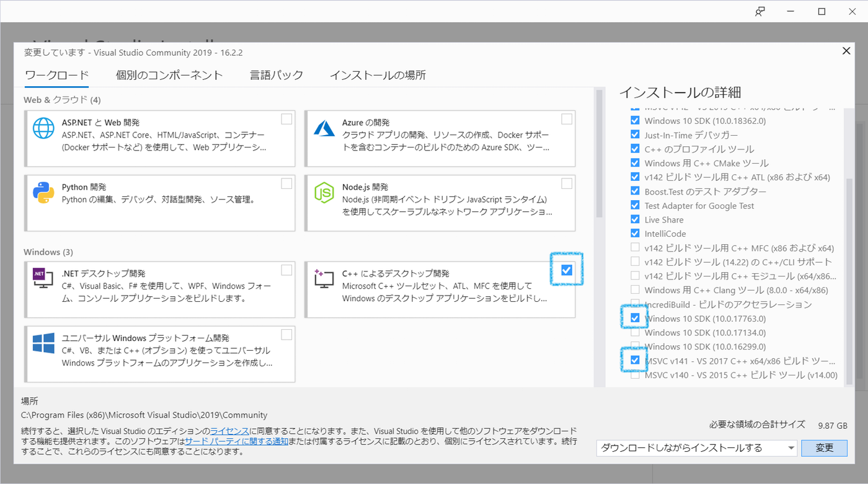
Task: Check IncrediBuild build acceleration option
Action: click(635, 304)
